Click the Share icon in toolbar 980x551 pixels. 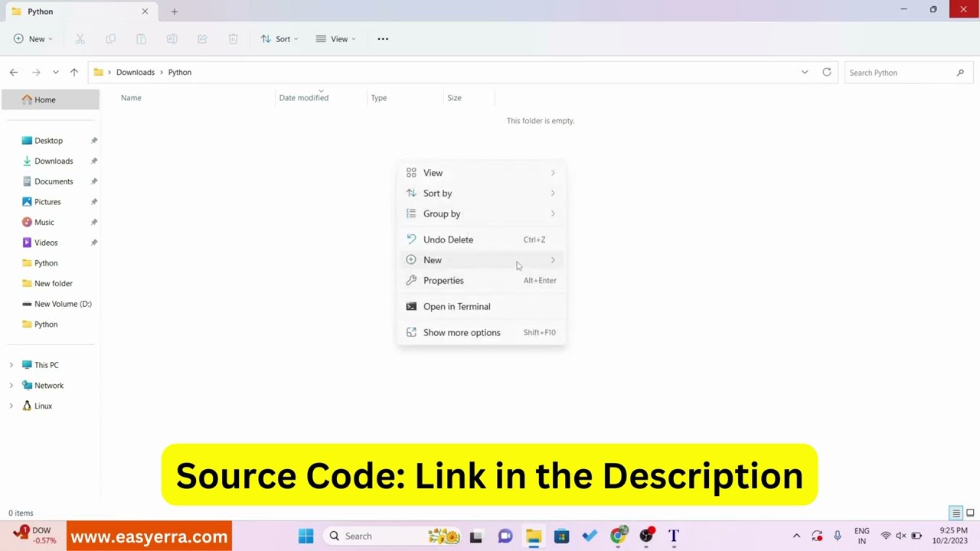(x=202, y=39)
